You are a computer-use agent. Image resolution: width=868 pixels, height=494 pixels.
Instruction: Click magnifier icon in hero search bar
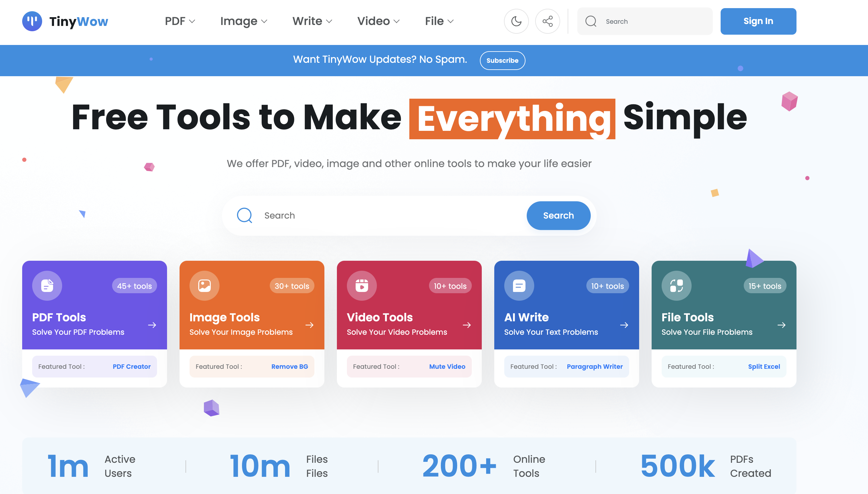tap(244, 215)
